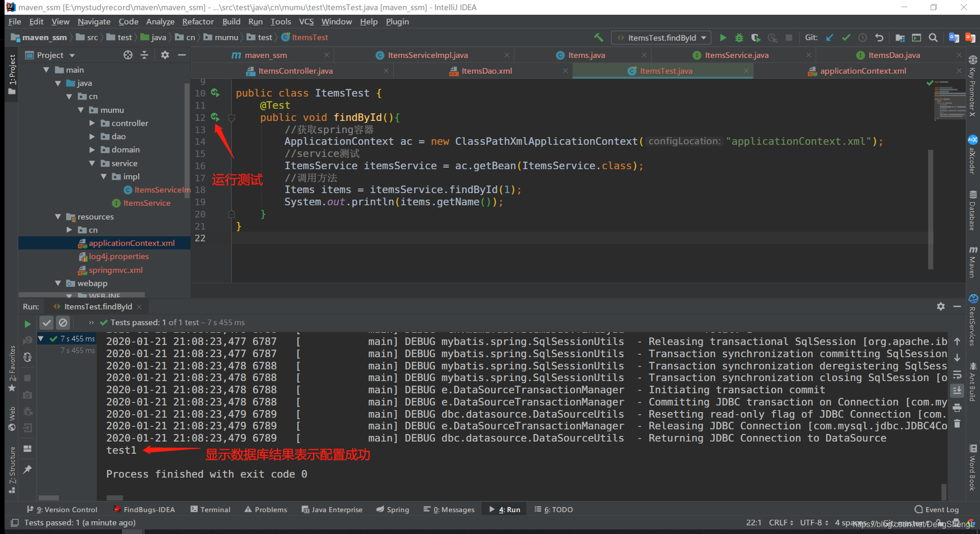Image resolution: width=980 pixels, height=534 pixels.
Task: Open Project Structure from the toolbar
Action: pyautogui.click(x=900, y=38)
